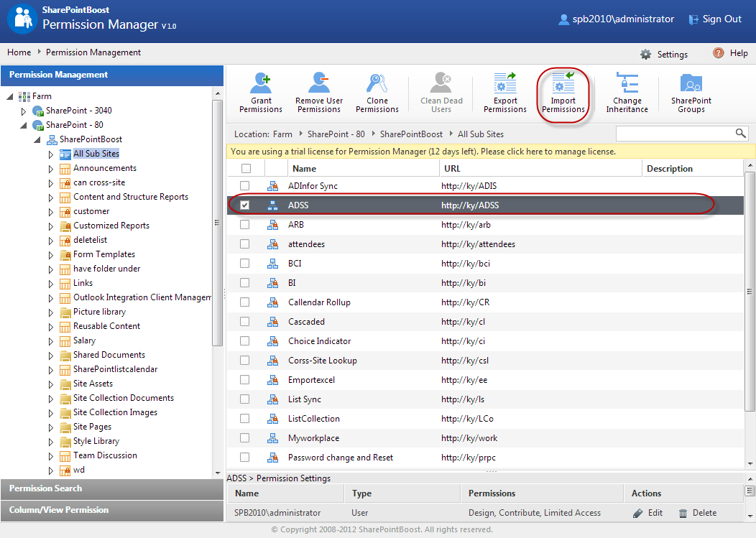This screenshot has height=538, width=756.
Task: Open Clone Permissions tool
Action: click(377, 93)
